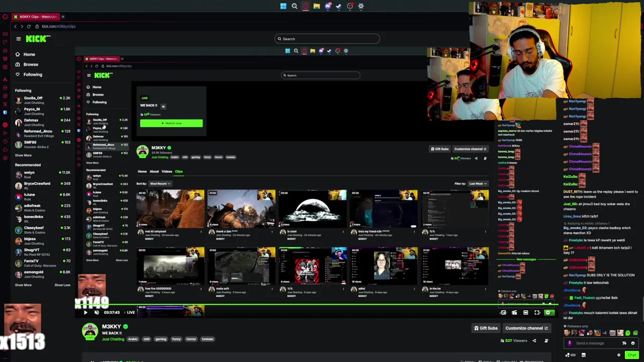The width and height of the screenshot is (644, 362).
Task: Play the stream with the play button
Action: tap(86, 313)
